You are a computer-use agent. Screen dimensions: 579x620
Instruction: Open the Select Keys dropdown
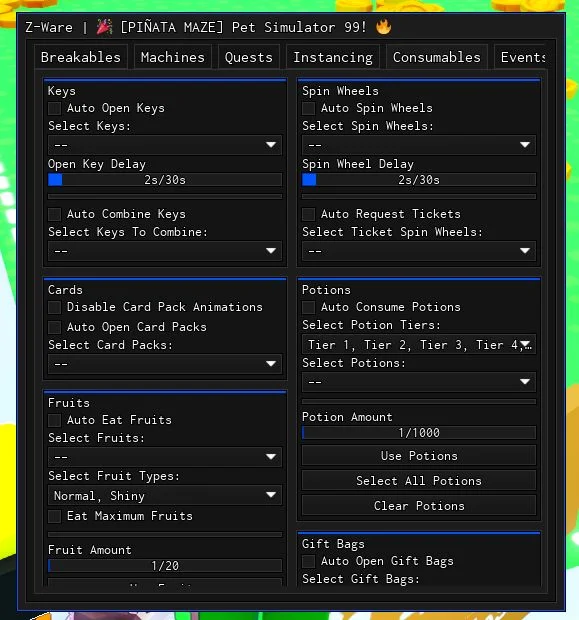[165, 145]
